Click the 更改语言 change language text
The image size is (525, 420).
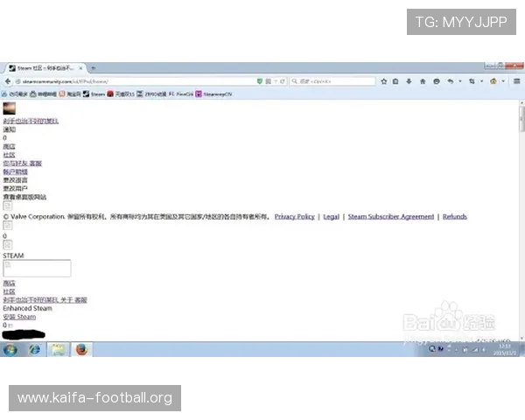click(x=16, y=180)
